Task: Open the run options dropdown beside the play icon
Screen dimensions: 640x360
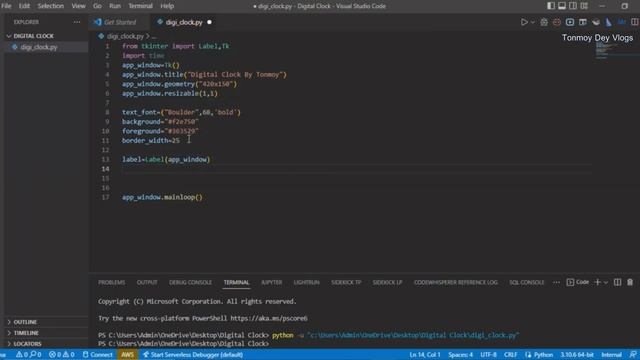Action: click(x=533, y=22)
